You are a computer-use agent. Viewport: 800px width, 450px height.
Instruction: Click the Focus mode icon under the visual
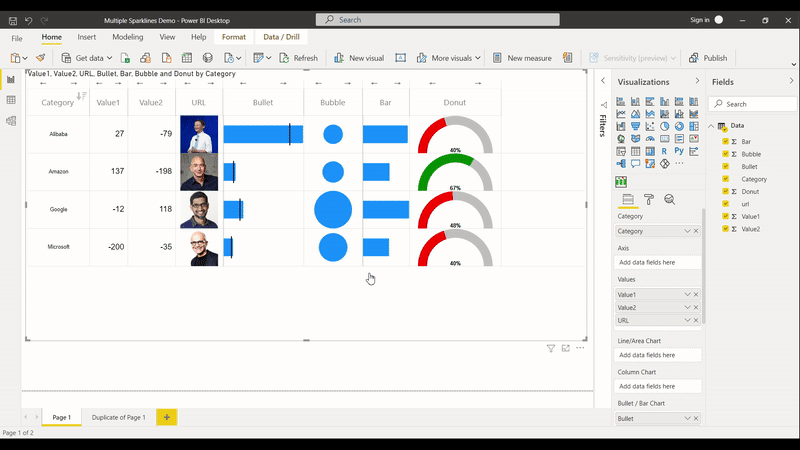point(565,348)
